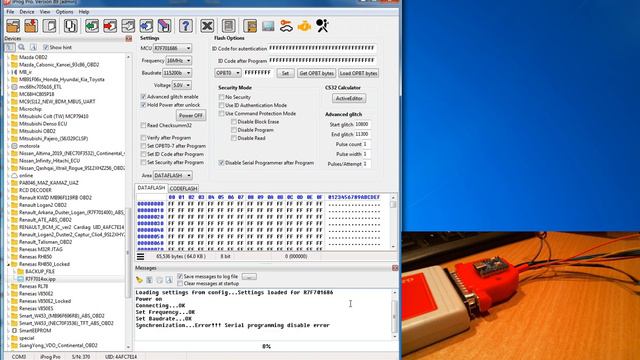640x360 pixels.
Task: Open the Device menu
Action: [27, 12]
